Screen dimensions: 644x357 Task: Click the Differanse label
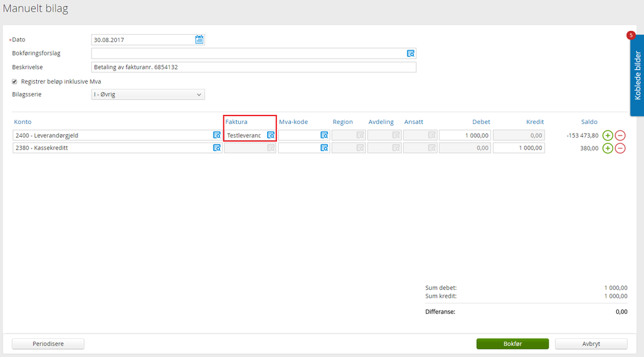coord(440,312)
